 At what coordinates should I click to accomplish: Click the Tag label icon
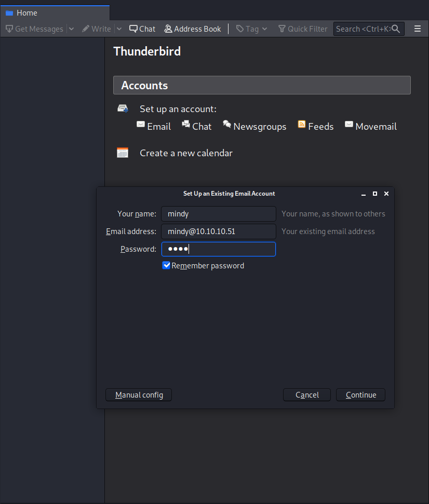(239, 29)
